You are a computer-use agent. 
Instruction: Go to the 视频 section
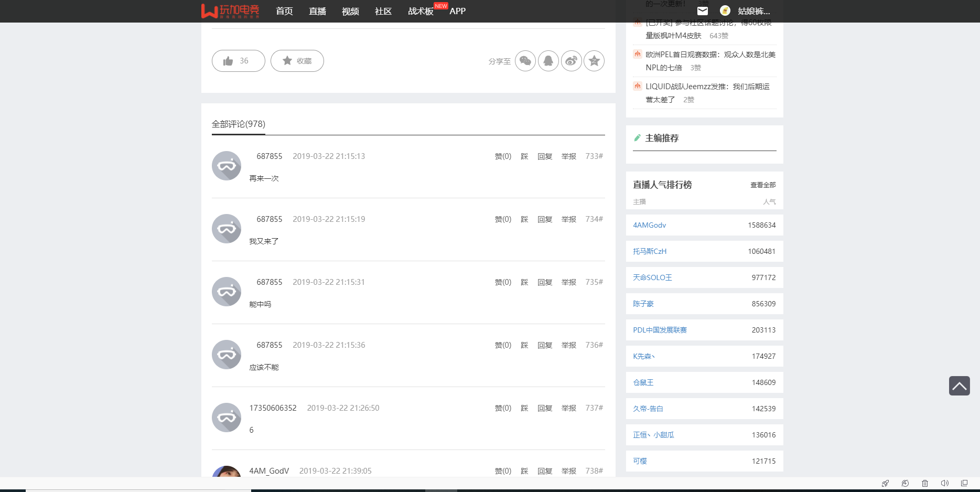tap(350, 11)
